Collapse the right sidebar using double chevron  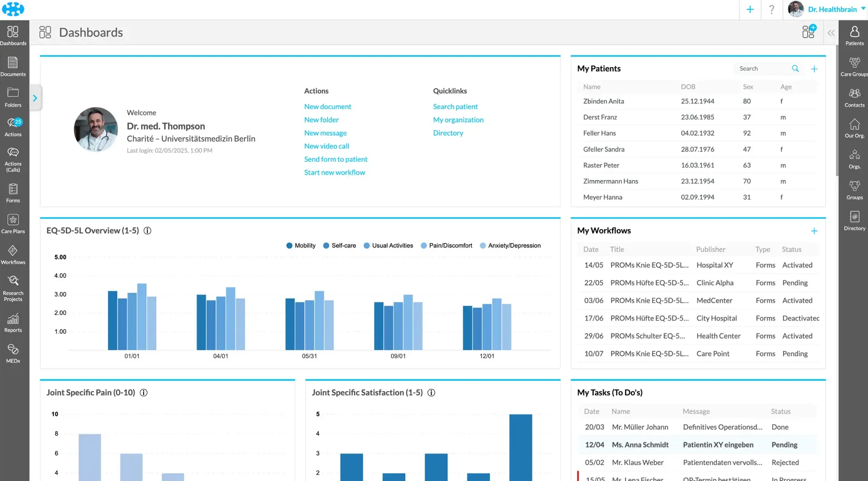pyautogui.click(x=831, y=33)
